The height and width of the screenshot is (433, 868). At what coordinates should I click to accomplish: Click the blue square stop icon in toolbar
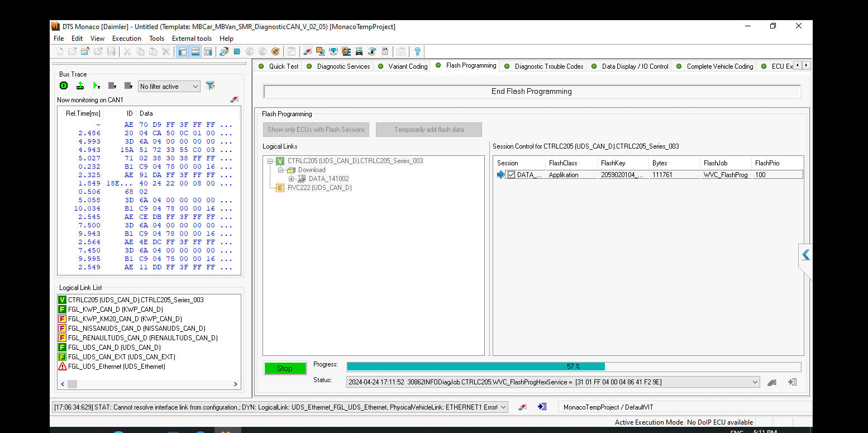(237, 52)
